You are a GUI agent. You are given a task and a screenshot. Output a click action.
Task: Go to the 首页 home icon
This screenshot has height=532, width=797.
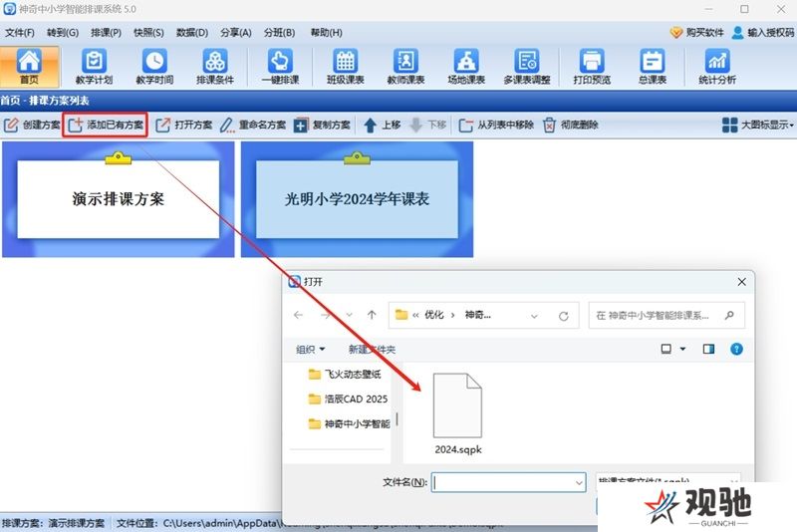point(29,67)
